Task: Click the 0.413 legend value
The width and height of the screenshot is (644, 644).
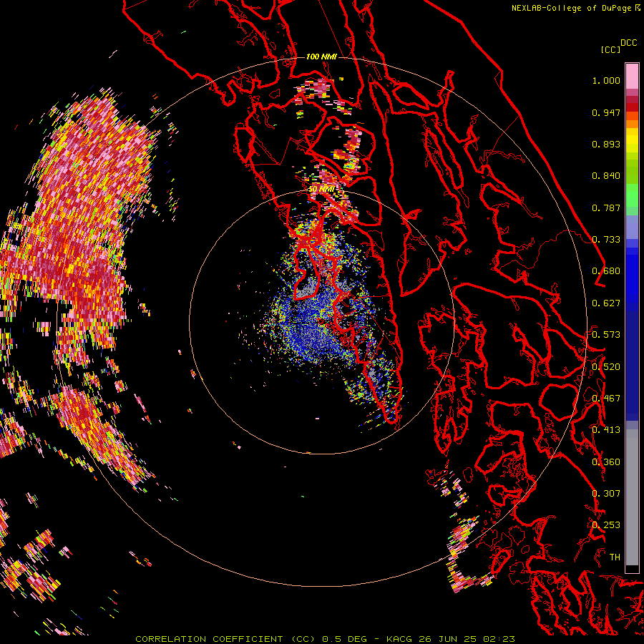Action: click(606, 430)
